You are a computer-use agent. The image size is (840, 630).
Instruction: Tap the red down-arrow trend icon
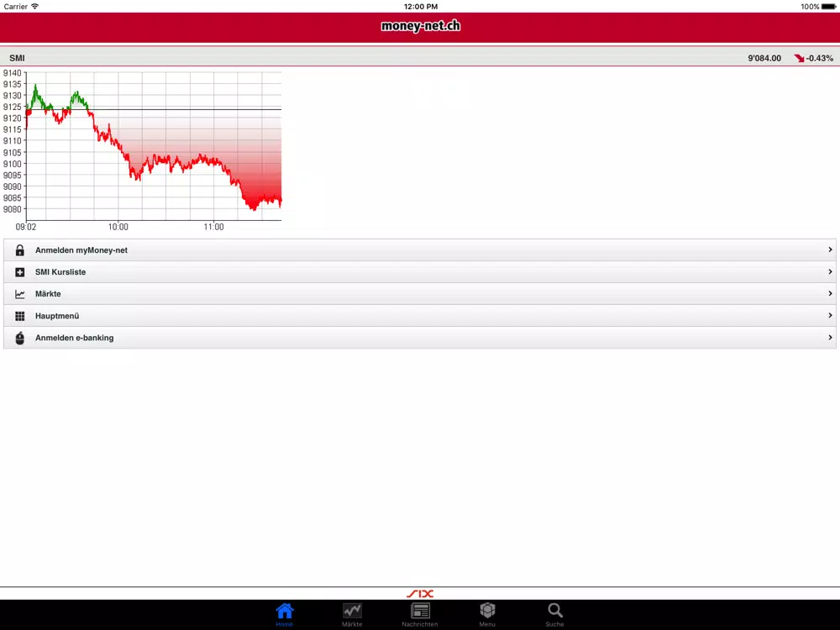800,58
